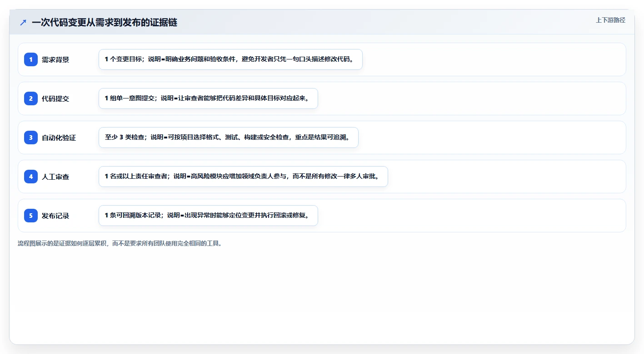Click the description starting with 1 名或以上责任审查者
This screenshot has height=354, width=644.
[x=243, y=177]
